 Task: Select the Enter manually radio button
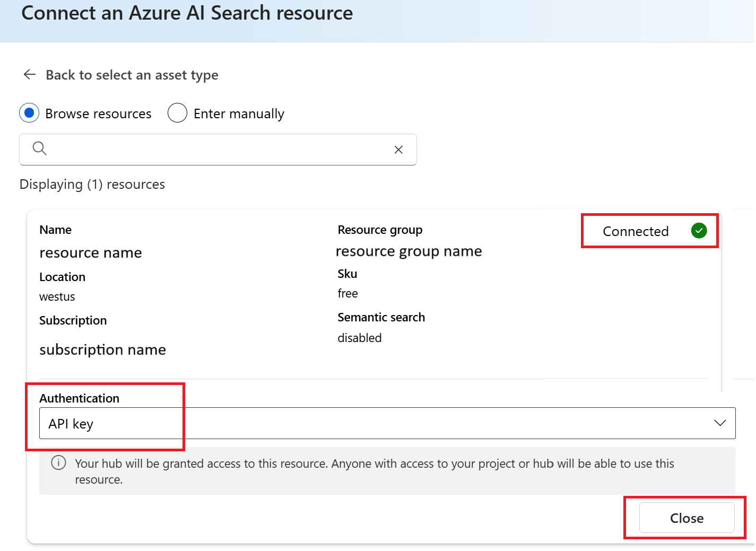click(x=177, y=113)
